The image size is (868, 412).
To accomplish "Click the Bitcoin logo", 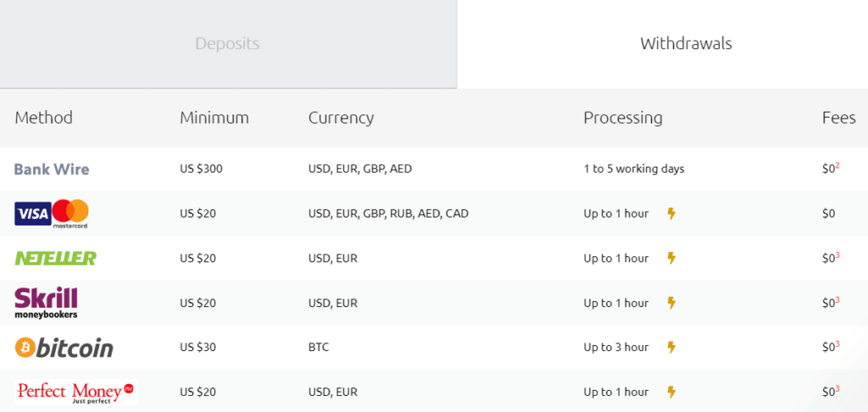I will [x=64, y=348].
